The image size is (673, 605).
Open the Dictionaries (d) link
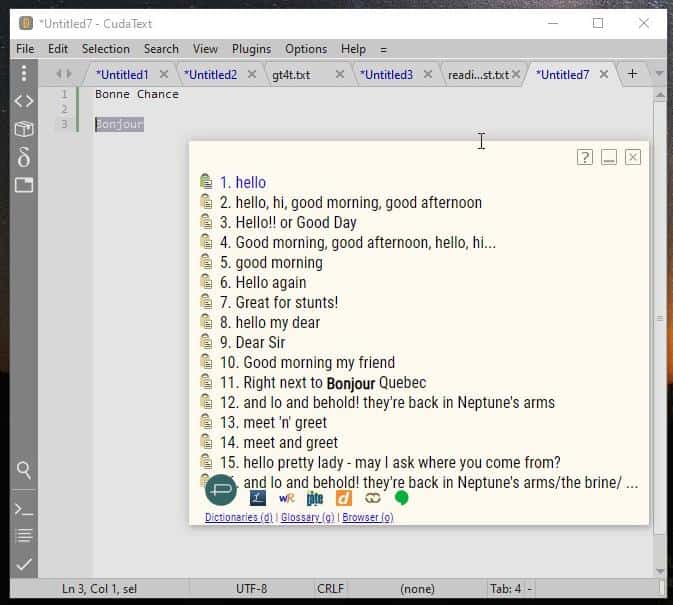pyautogui.click(x=239, y=517)
